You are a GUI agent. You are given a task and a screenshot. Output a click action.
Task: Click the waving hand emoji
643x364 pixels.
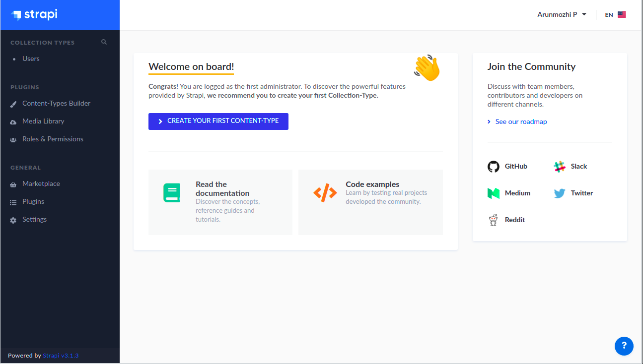(427, 68)
